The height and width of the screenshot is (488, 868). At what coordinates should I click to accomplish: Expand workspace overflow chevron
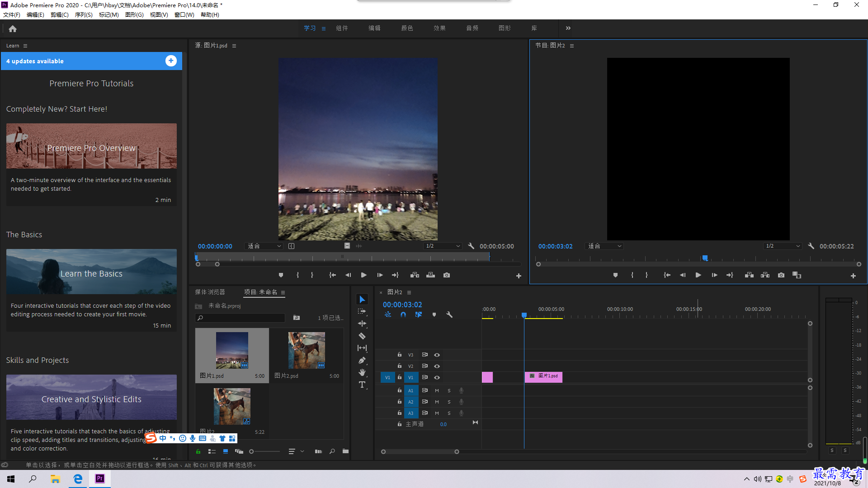coord(568,28)
